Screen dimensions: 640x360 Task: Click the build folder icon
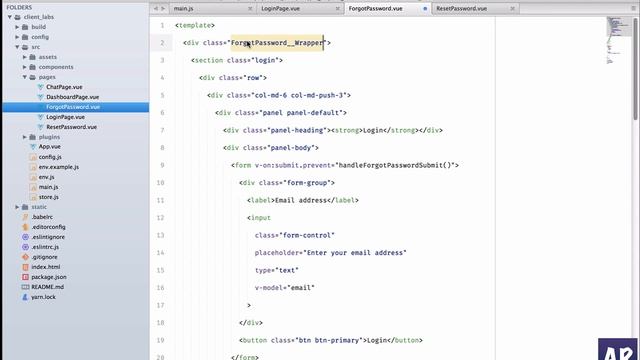[25, 27]
